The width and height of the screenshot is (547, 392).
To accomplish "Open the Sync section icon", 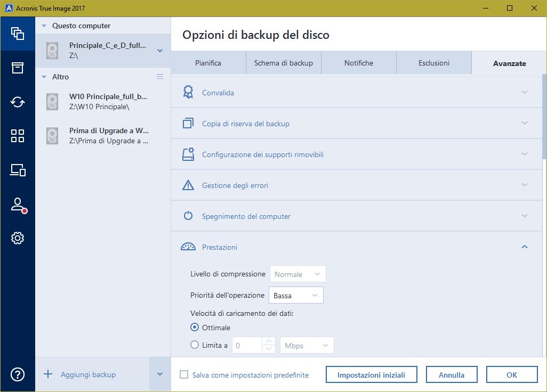I will tap(18, 102).
